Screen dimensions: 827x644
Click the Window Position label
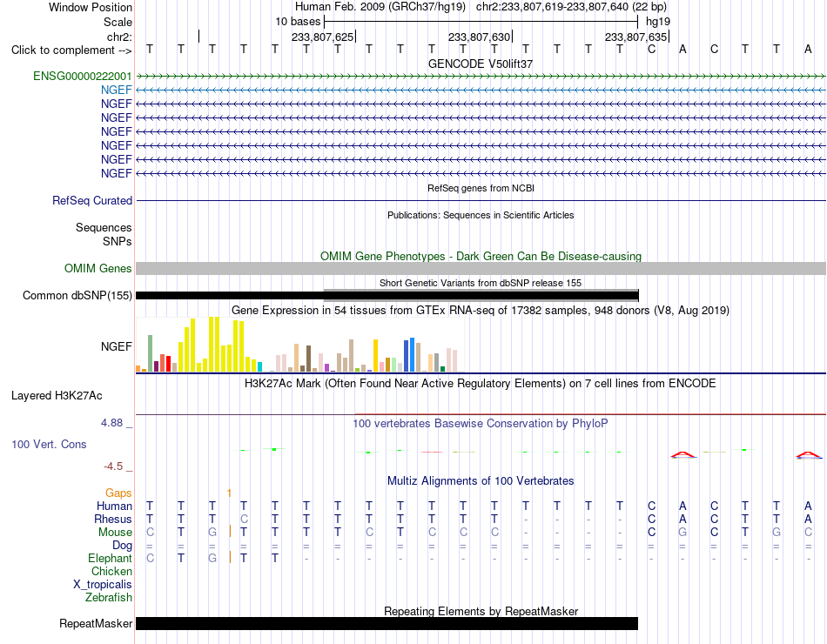coord(91,7)
